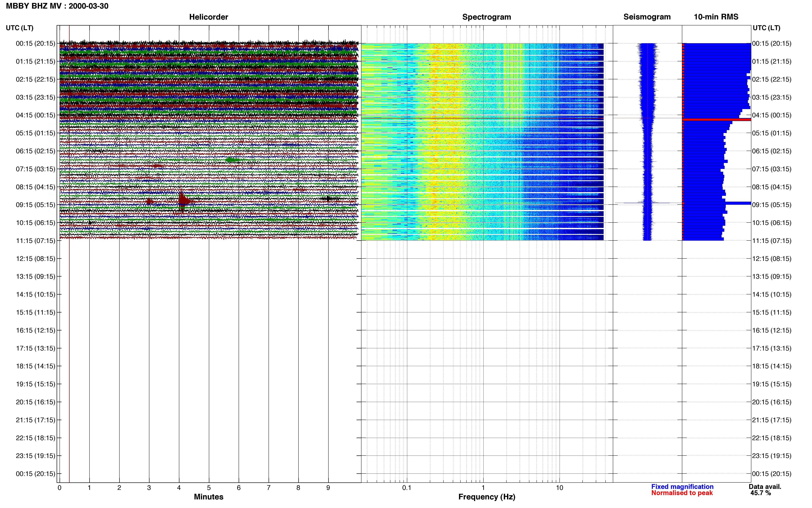Click the black event burst near minute 9

pos(329,198)
